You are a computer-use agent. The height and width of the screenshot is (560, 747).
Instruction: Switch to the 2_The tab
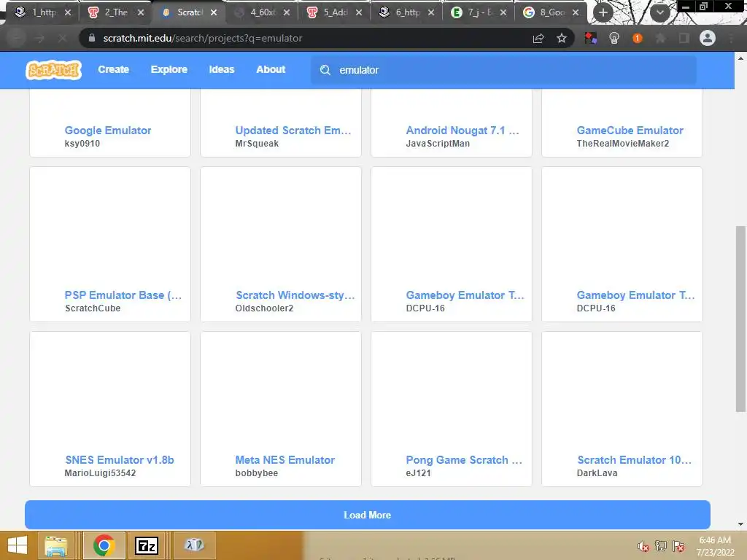point(117,12)
